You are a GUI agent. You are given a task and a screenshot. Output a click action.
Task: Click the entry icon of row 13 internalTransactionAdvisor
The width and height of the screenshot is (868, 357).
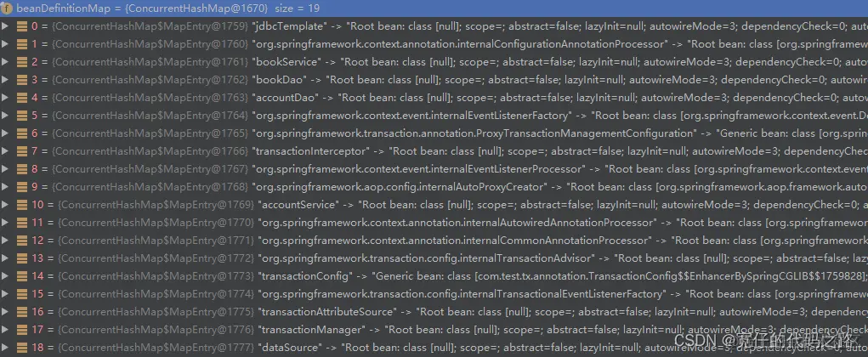tap(22, 258)
